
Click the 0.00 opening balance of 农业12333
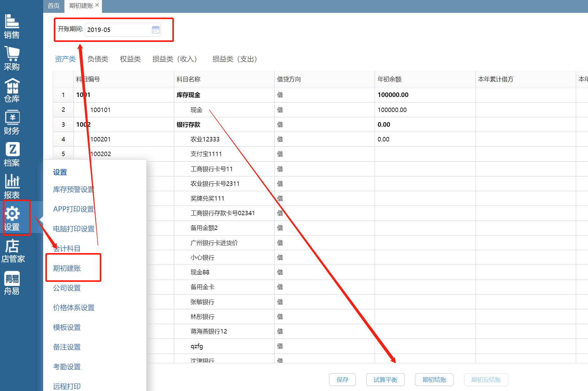425,139
